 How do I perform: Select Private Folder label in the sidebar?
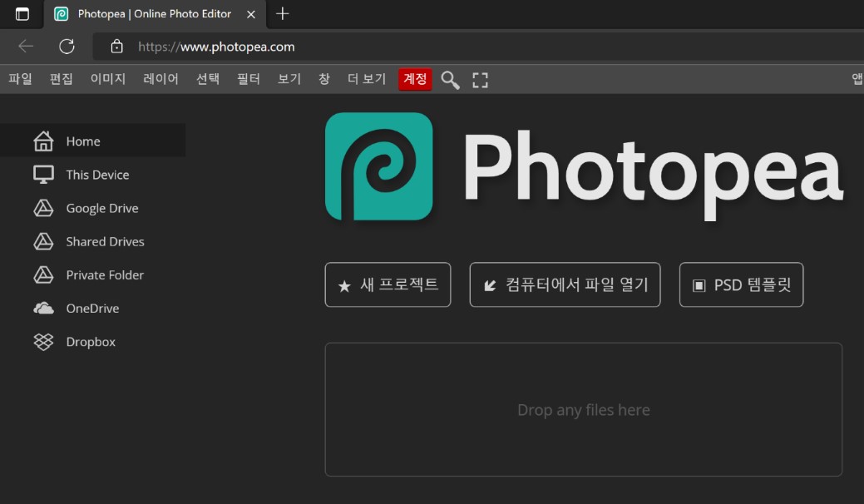coord(105,274)
